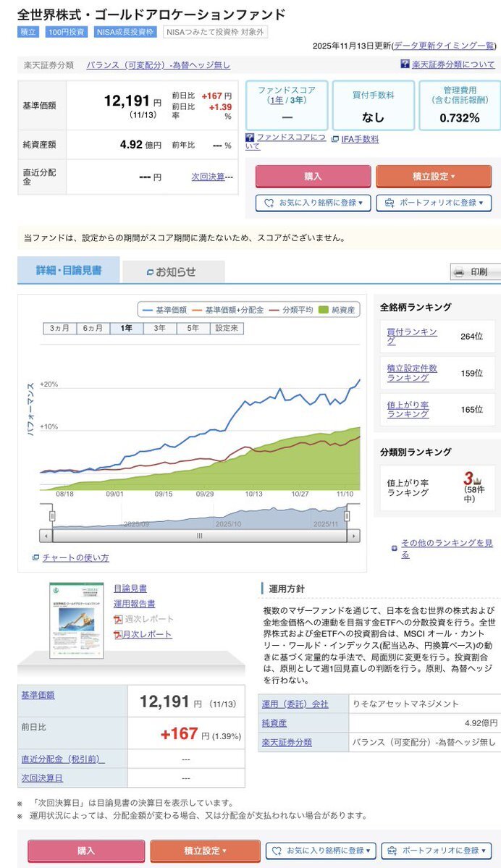Click the briefcase icon in the upper ポートフォリオに登録 button
501x868 pixels.
click(x=390, y=203)
